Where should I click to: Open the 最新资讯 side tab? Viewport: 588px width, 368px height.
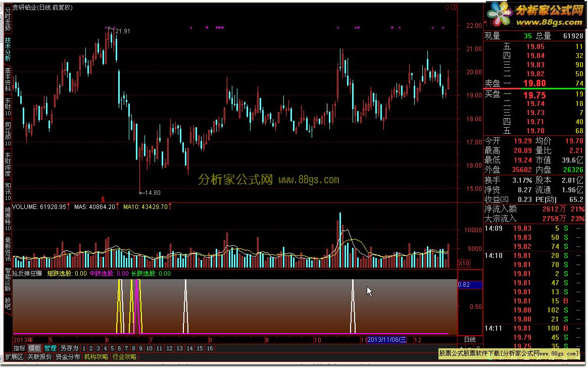coord(8,249)
